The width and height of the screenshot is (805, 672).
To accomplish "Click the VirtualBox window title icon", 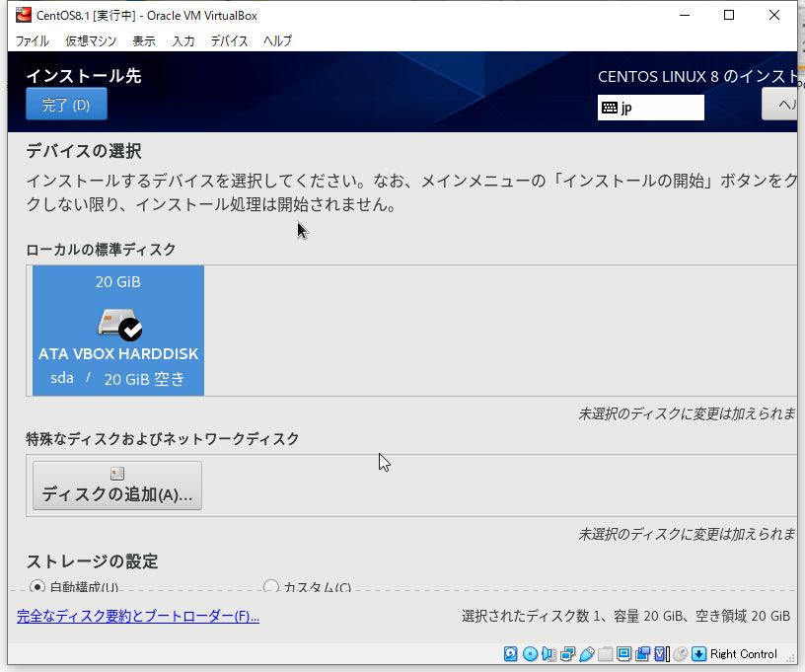I will coord(23,15).
